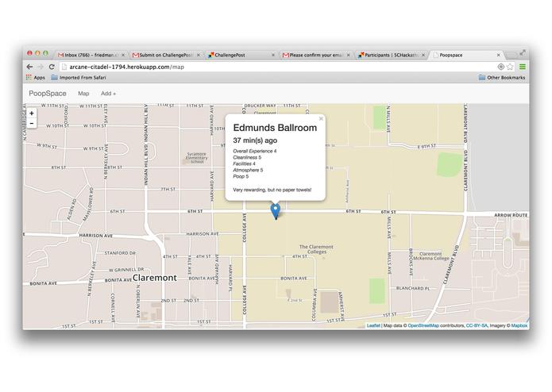The height and width of the screenshot is (392, 552).
Task: Click the 'Overall Experience 4' rating line
Action: point(254,152)
